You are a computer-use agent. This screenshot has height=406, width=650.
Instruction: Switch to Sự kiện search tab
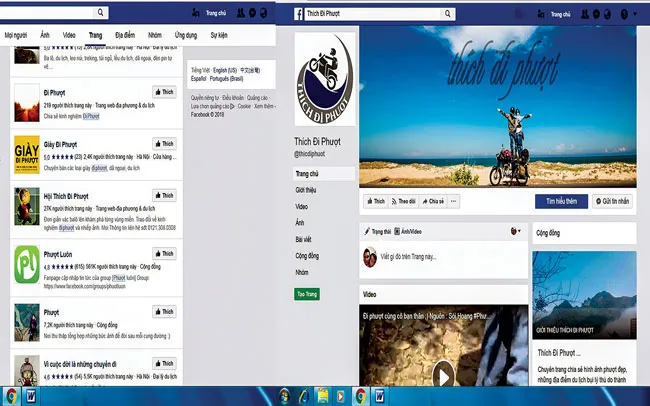(x=219, y=35)
